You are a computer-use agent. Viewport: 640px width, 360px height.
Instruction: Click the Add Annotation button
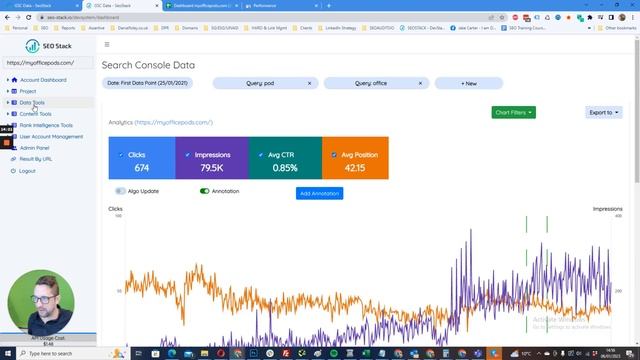[x=320, y=193]
